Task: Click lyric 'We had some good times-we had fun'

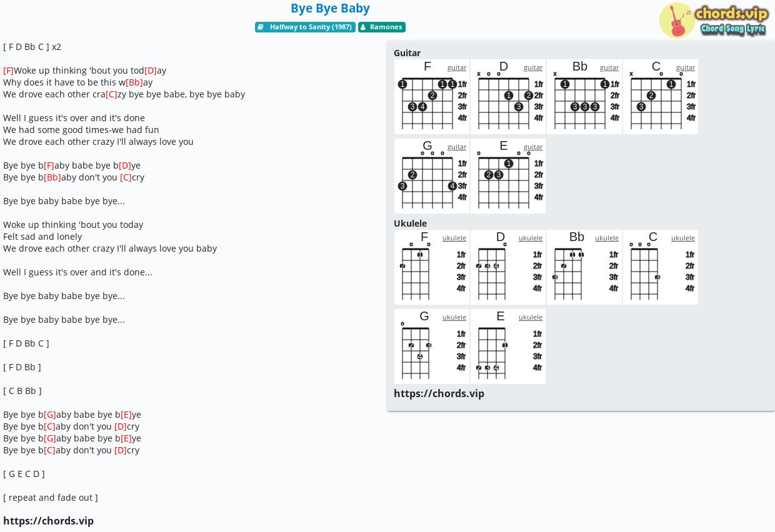Action: pyautogui.click(x=81, y=130)
